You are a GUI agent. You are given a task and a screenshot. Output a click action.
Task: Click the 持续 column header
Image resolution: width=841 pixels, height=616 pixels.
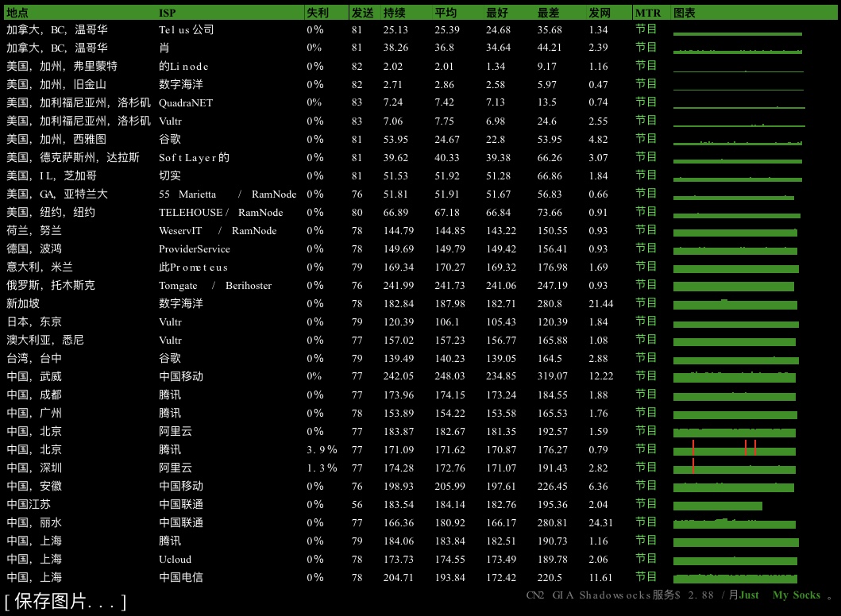pos(394,13)
